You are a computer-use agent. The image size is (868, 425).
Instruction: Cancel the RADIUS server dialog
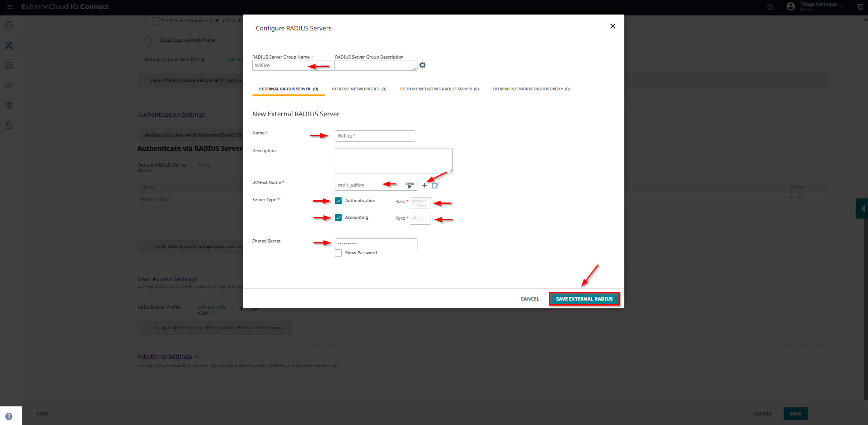[x=530, y=299]
